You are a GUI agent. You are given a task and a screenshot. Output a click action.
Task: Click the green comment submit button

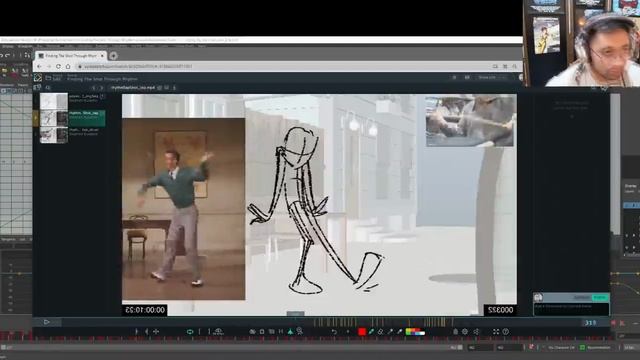(x=600, y=298)
